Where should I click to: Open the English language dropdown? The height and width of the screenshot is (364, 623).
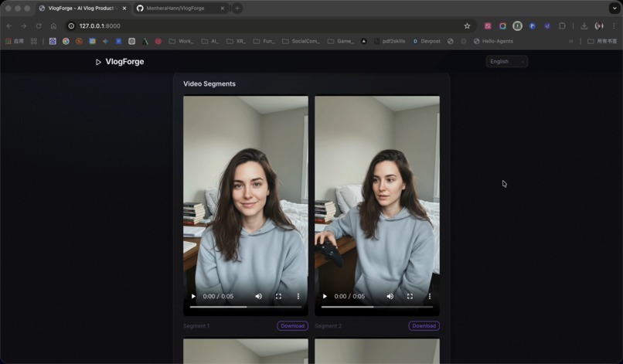pos(507,62)
